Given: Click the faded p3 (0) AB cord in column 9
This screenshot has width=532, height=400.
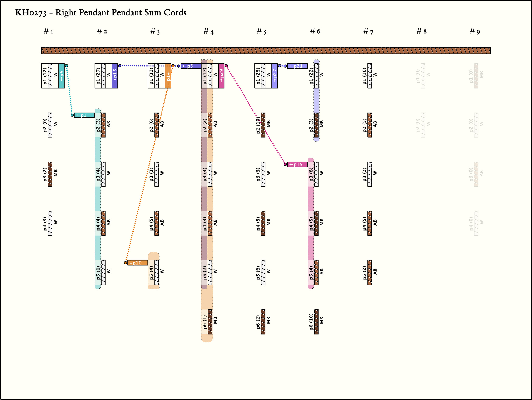Looking at the screenshot, I should pos(476,174).
